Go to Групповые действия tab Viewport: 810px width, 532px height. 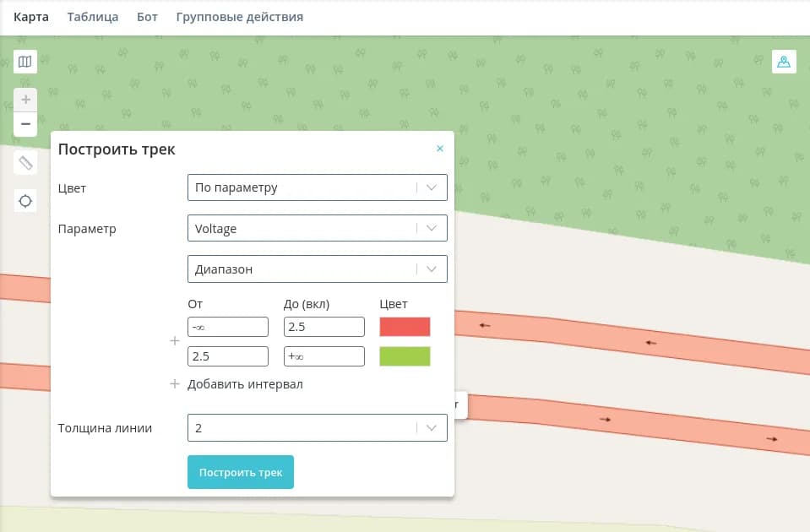pyautogui.click(x=239, y=17)
